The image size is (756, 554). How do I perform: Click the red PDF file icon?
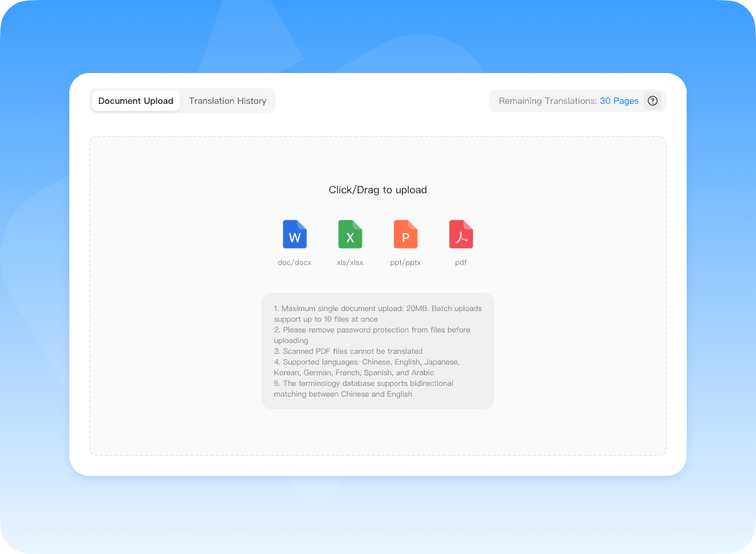click(461, 234)
